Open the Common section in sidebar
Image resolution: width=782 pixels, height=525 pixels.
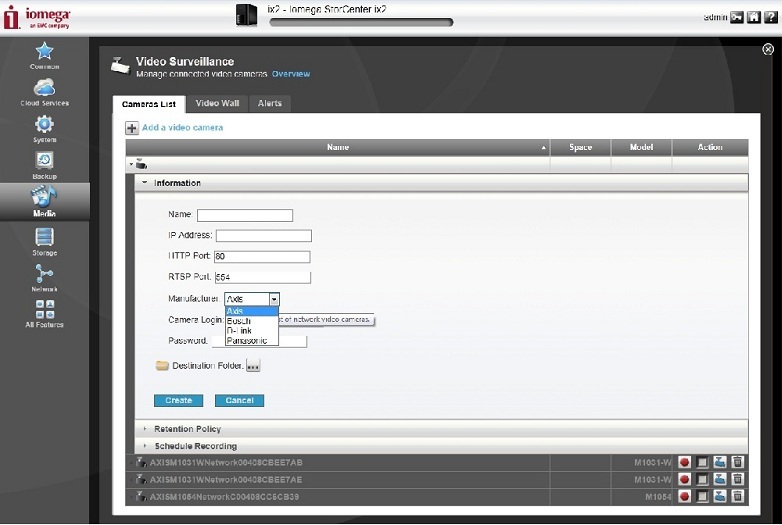(x=44, y=55)
